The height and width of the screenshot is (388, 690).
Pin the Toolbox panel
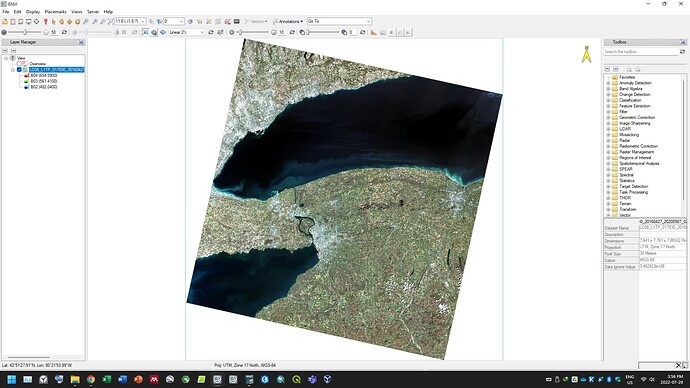tap(683, 42)
